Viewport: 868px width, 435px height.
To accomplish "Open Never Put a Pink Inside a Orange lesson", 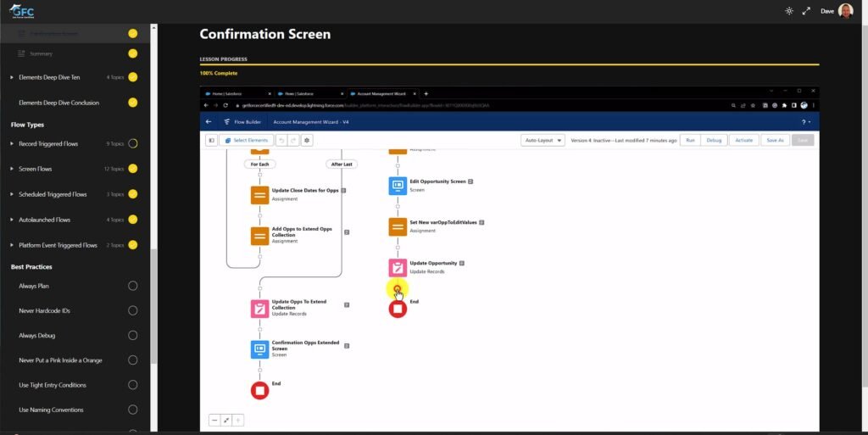I will coord(60,360).
